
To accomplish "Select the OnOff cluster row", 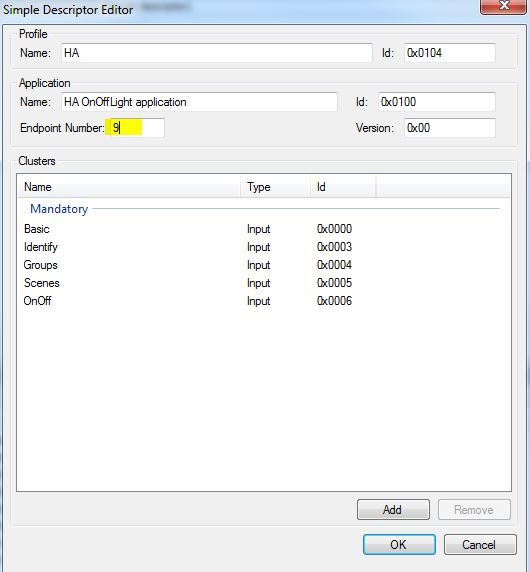I will [264, 301].
